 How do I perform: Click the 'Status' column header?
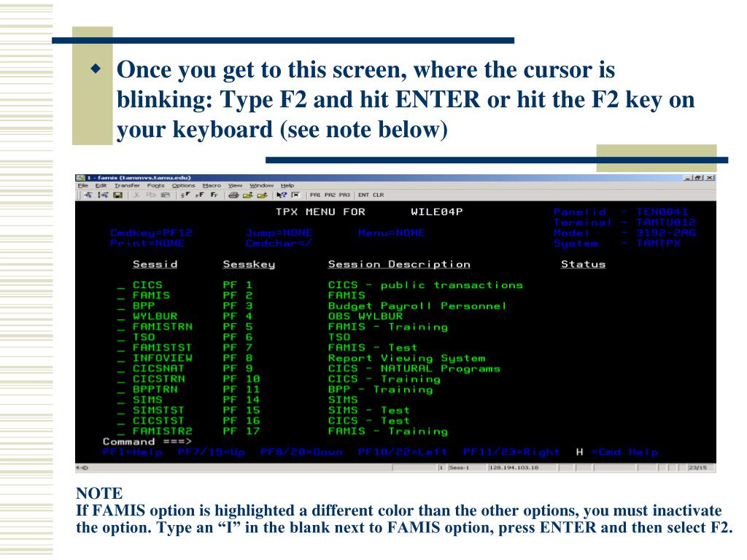tap(583, 264)
